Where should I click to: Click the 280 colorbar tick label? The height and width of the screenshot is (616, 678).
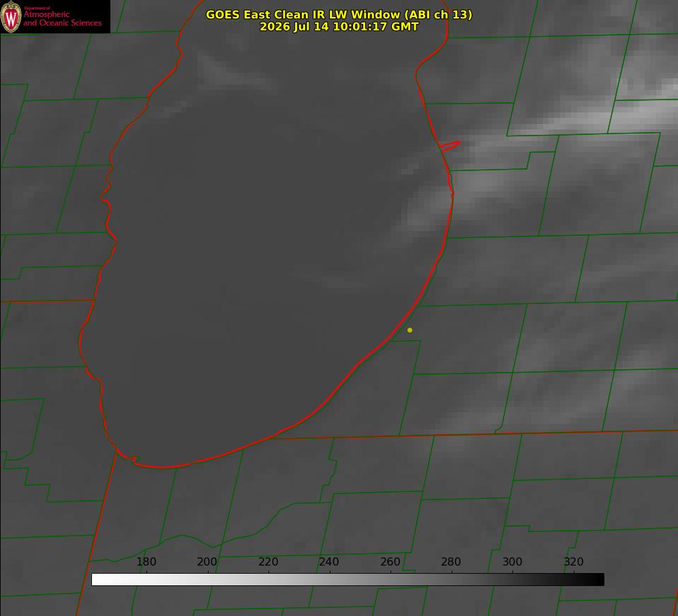pyautogui.click(x=451, y=561)
